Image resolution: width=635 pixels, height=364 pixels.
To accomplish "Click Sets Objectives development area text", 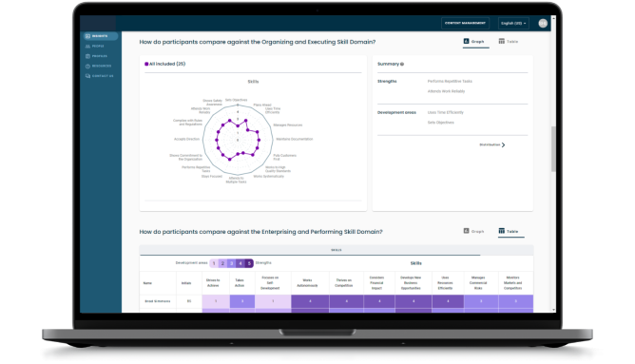I will (441, 123).
